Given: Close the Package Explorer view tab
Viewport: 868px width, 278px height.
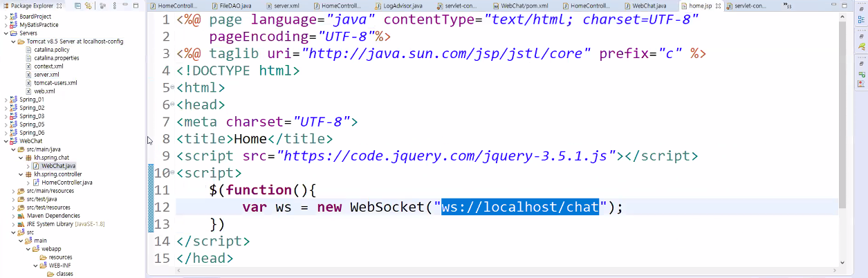Looking at the screenshot, I should click(x=59, y=6).
